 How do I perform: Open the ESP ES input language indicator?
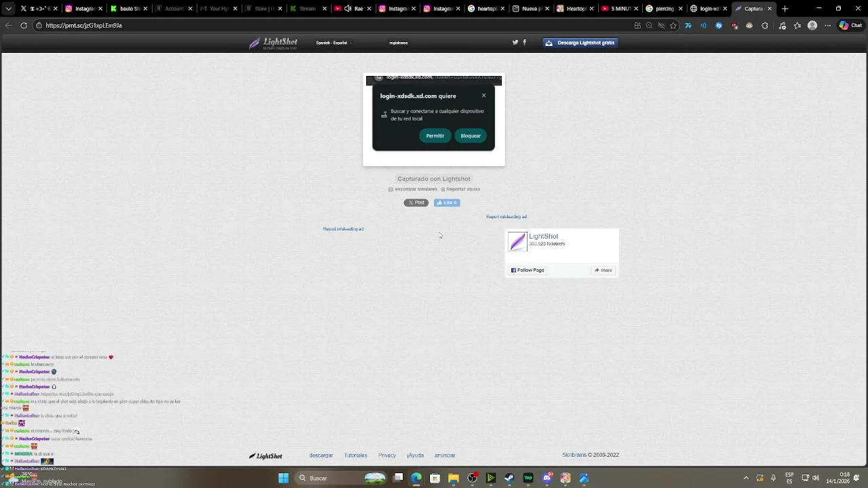[789, 478]
